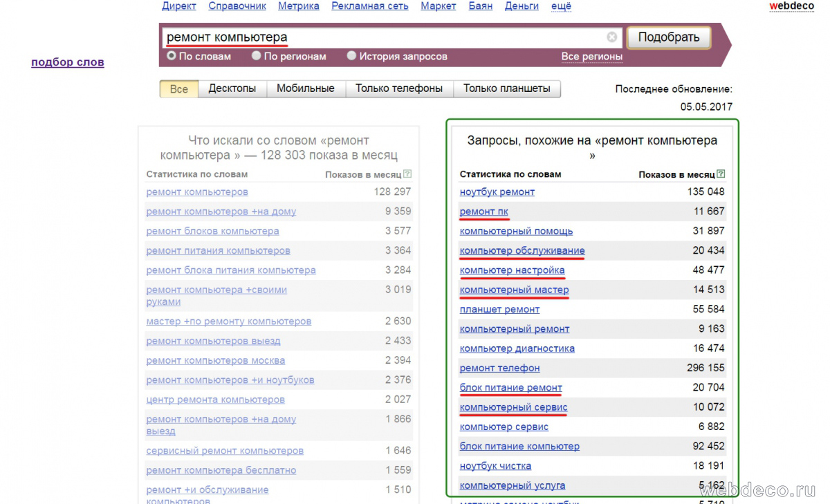The width and height of the screenshot is (830, 504).
Task: Open the 'Директ' link in top navigation
Action: point(179,6)
